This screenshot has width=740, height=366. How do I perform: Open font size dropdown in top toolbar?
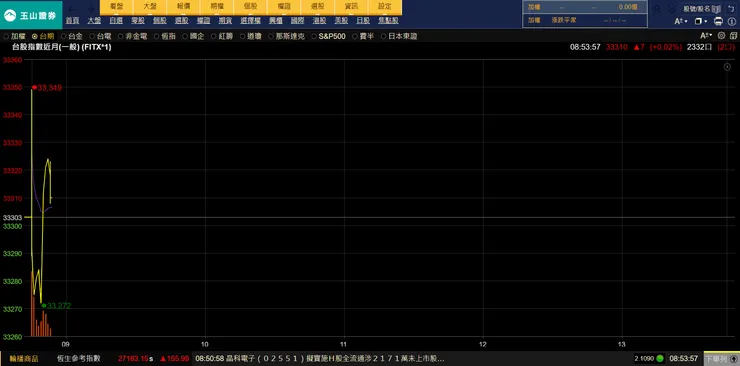681,21
